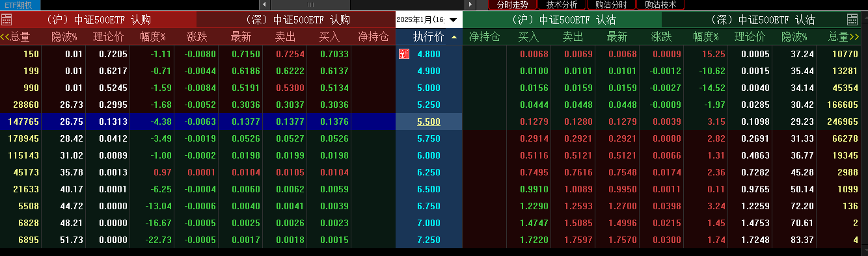
Task: Select strike price 6.250
Action: [428, 172]
